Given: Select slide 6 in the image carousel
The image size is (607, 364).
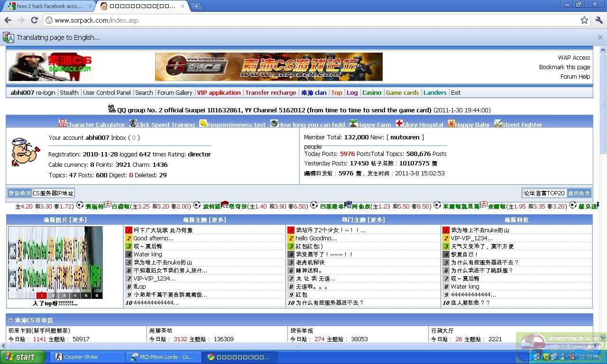Looking at the screenshot, I should (97, 295).
